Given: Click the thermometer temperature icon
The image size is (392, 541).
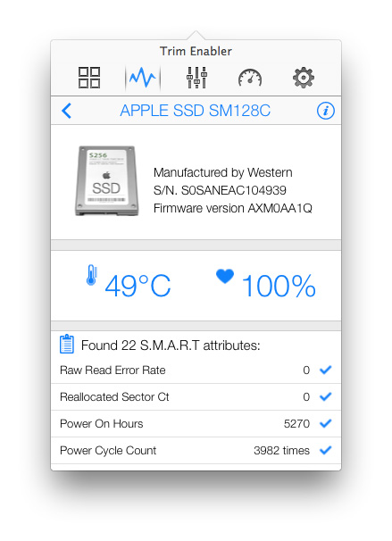Looking at the screenshot, I should coord(91,275).
